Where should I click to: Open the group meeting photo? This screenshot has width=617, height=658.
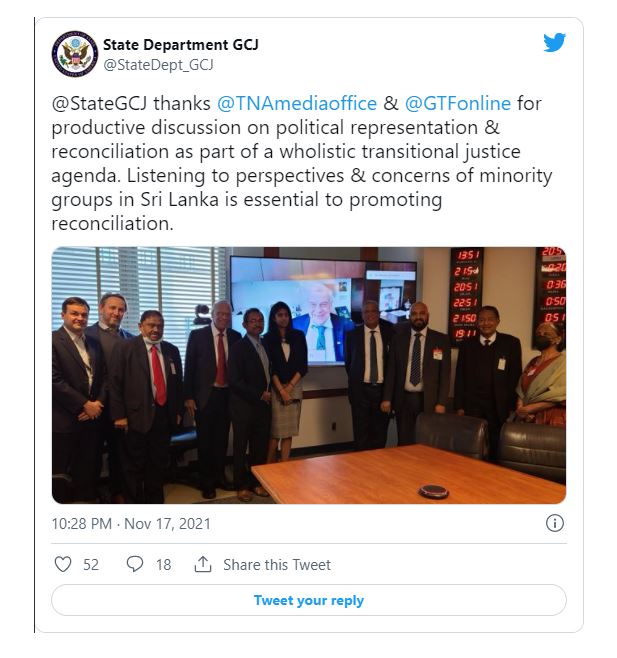click(309, 375)
